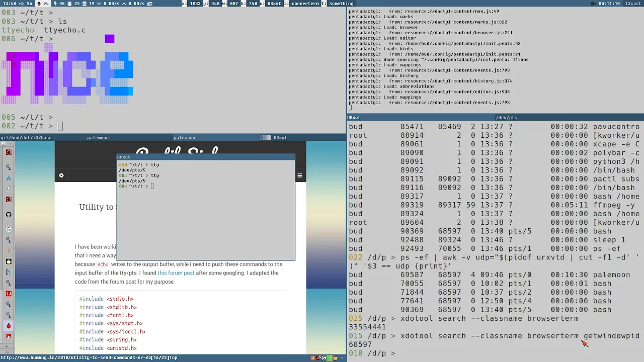644x362 pixels.
Task: Click the log line mentioning marks.js:322
Action: click(x=428, y=22)
